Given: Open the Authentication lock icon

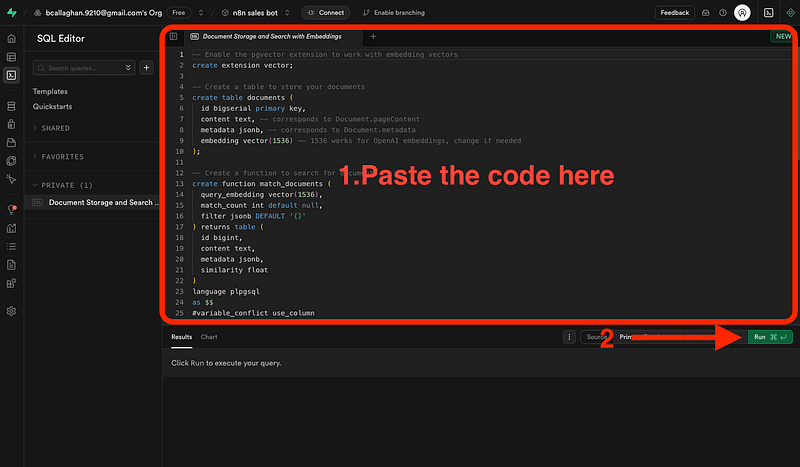Looking at the screenshot, I should (x=11, y=124).
